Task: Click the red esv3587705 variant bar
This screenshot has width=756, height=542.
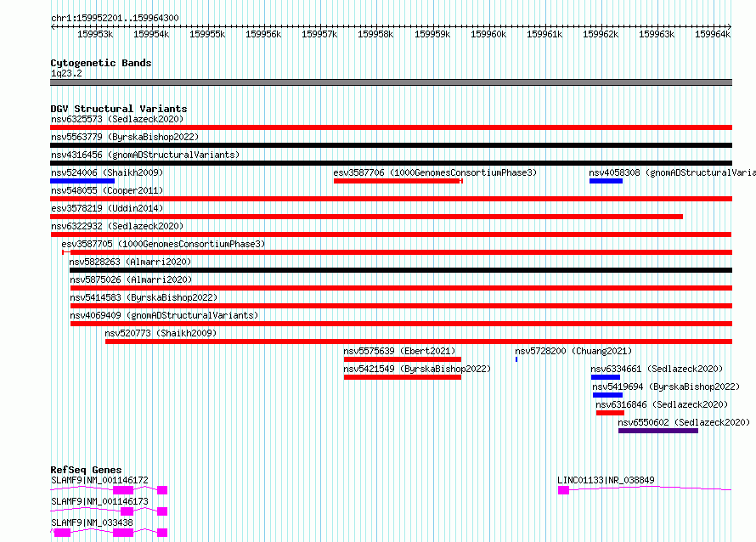Action: click(398, 252)
